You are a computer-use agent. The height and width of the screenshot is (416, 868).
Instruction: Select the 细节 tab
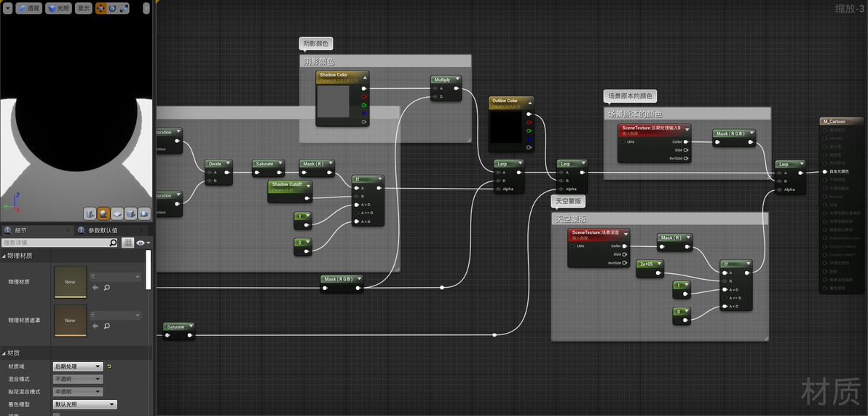pos(21,230)
